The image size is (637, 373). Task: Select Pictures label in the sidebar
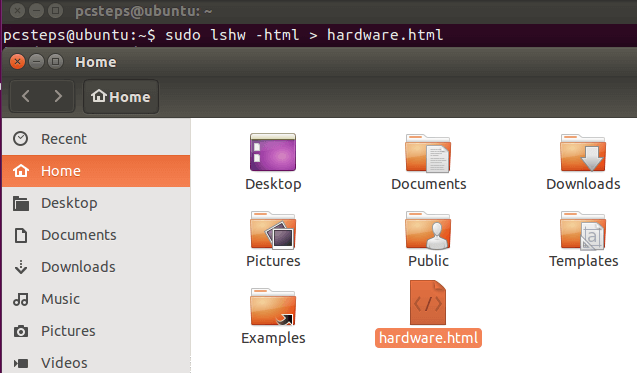(x=68, y=331)
